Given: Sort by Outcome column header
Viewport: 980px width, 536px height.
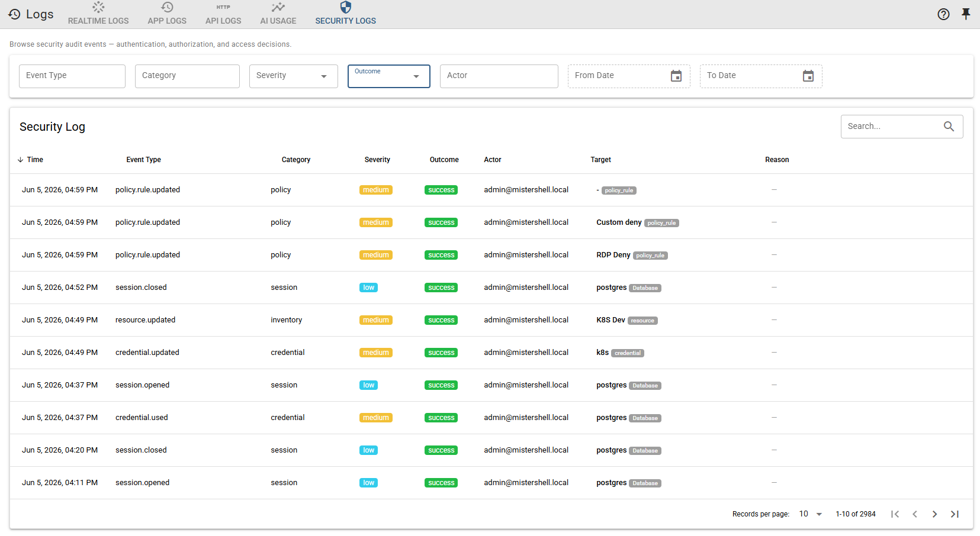Looking at the screenshot, I should point(444,160).
